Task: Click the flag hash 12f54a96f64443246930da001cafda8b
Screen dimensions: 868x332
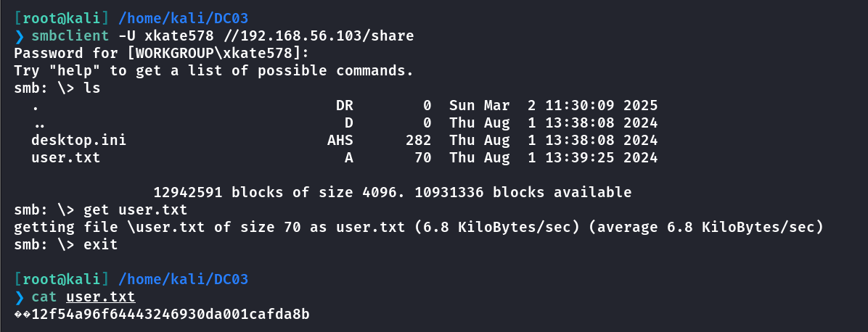Action: (171, 315)
